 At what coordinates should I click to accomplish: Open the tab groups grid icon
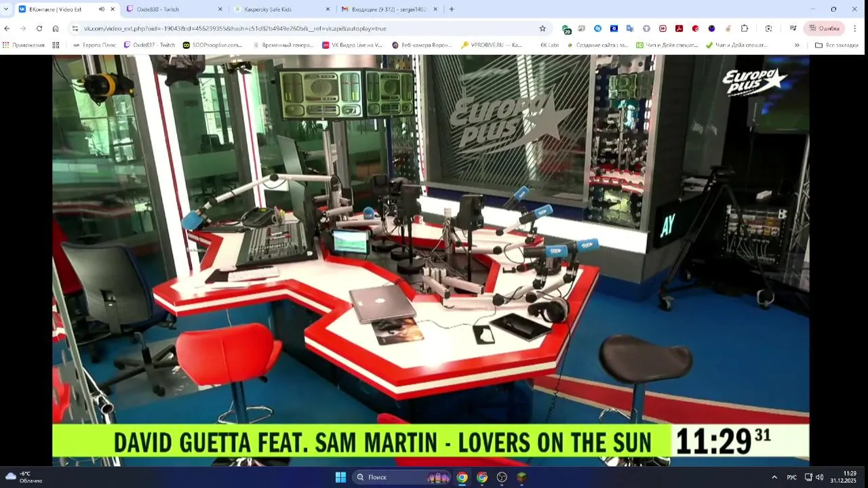(56, 45)
